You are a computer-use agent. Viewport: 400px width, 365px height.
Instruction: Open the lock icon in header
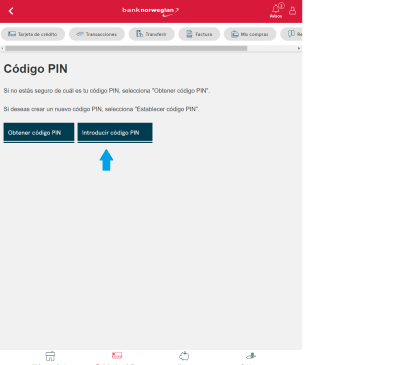pyautogui.click(x=293, y=11)
